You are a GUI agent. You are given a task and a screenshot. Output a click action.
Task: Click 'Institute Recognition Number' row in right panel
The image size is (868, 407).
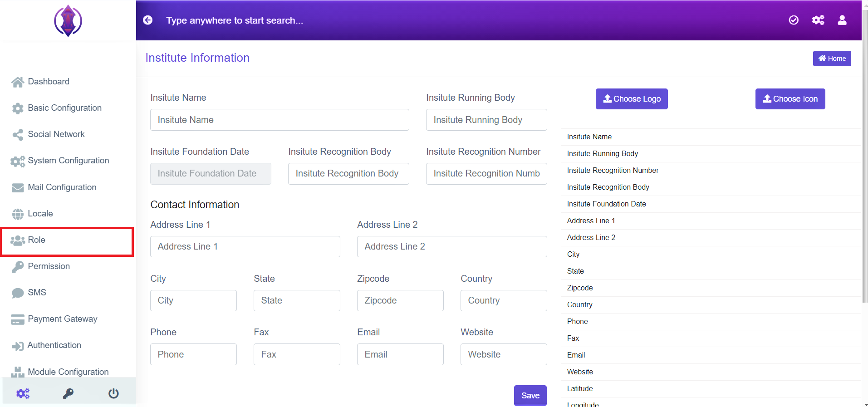click(711, 171)
